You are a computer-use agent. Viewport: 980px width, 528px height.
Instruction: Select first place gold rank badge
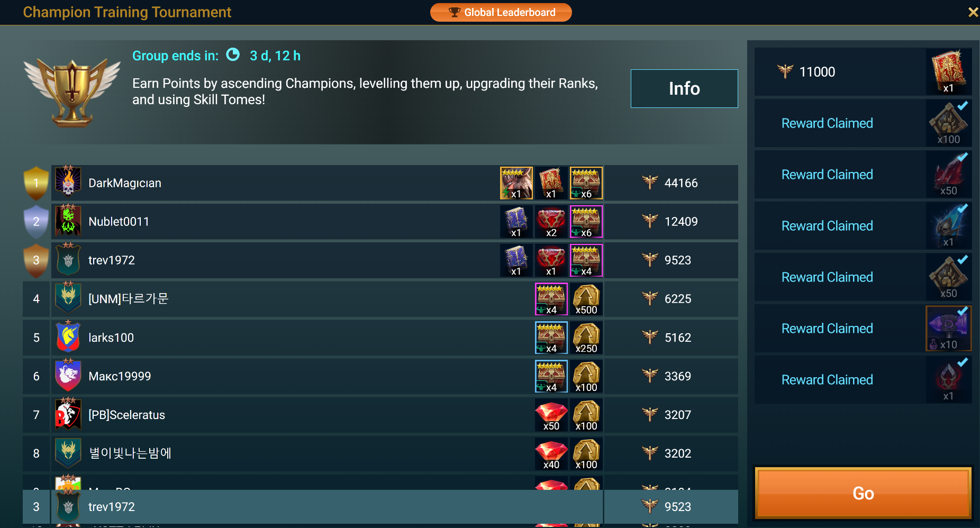coord(36,183)
